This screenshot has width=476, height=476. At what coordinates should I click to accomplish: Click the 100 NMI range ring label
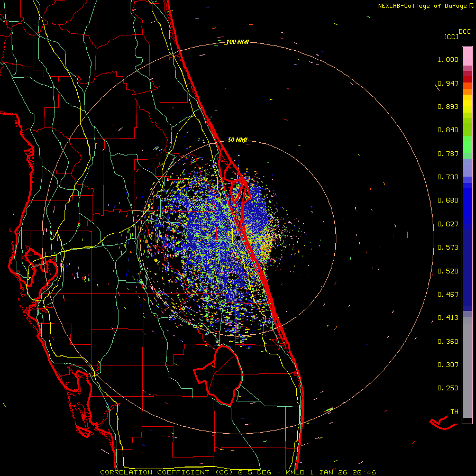pos(237,42)
